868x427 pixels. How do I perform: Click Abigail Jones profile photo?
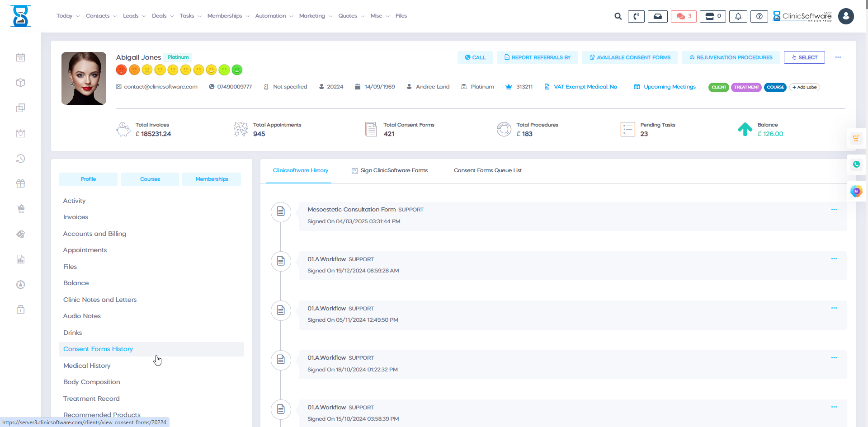coord(84,78)
